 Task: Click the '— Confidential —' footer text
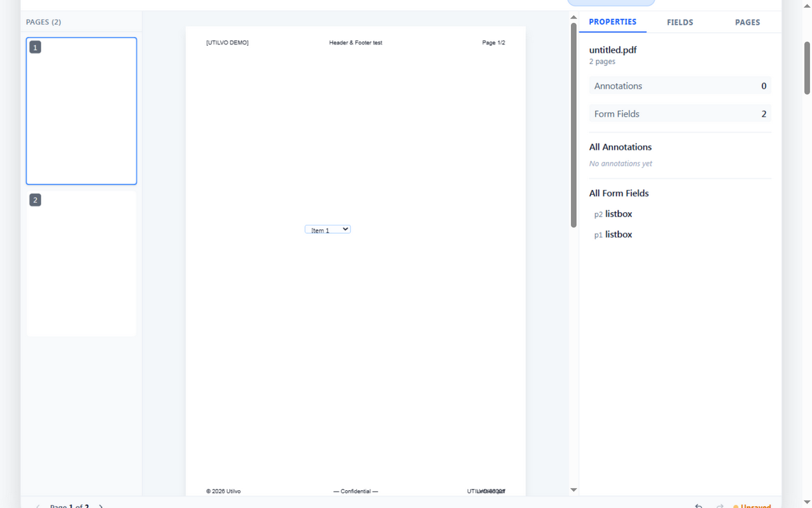click(356, 491)
